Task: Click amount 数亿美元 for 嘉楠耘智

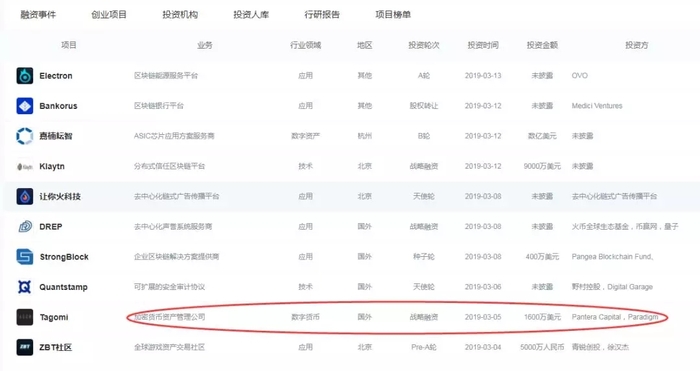Action: (x=542, y=136)
